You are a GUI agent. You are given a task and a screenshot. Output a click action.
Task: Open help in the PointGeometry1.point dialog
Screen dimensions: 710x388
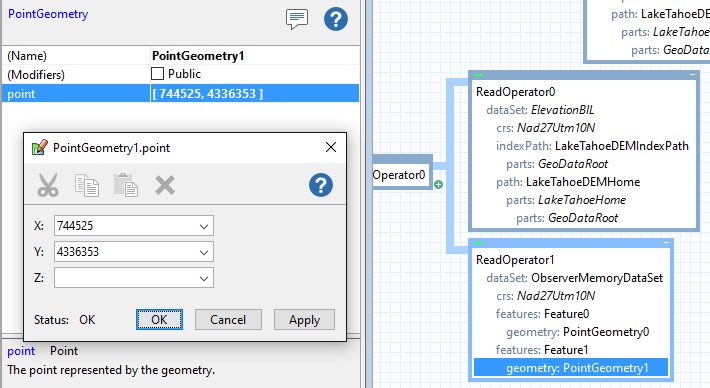pyautogui.click(x=321, y=185)
